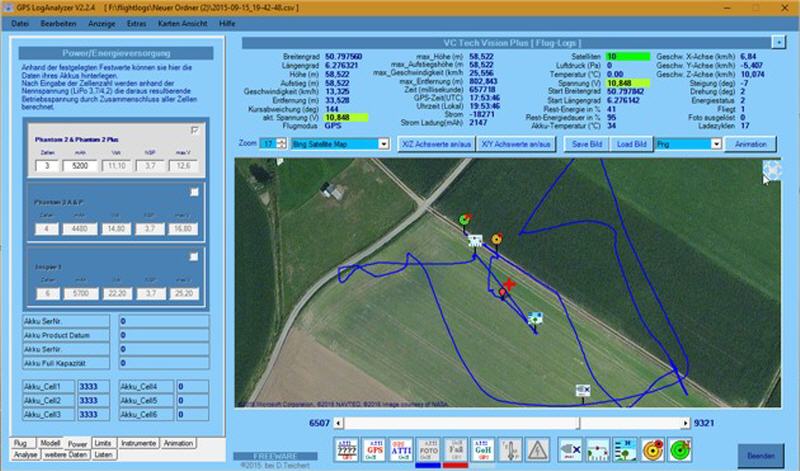Switch to the weitere Daten tab

[65, 455]
